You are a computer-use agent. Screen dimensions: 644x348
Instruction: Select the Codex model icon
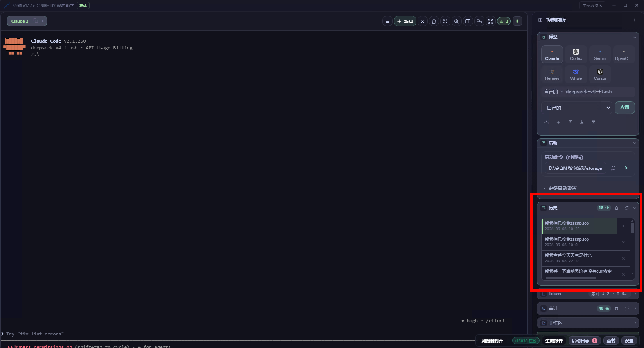pos(576,54)
